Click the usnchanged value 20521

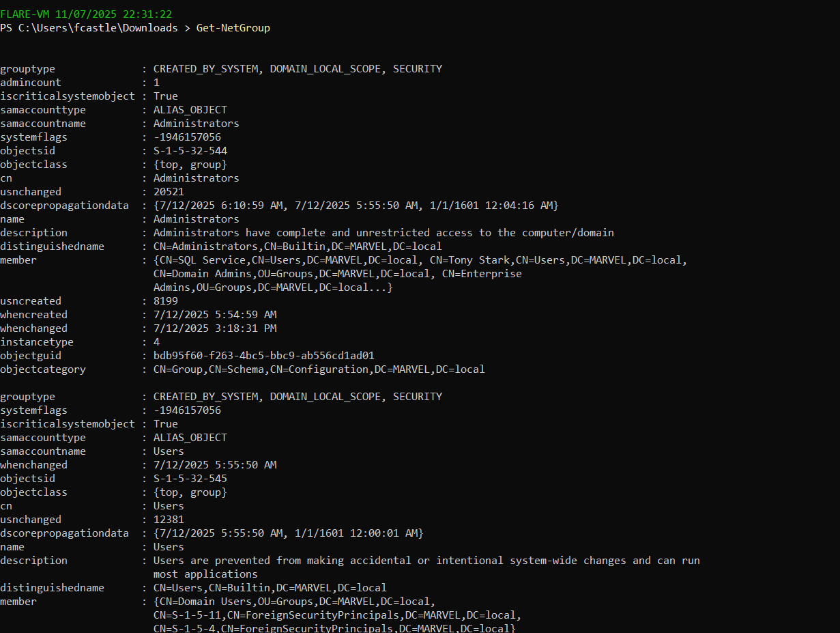pos(169,192)
